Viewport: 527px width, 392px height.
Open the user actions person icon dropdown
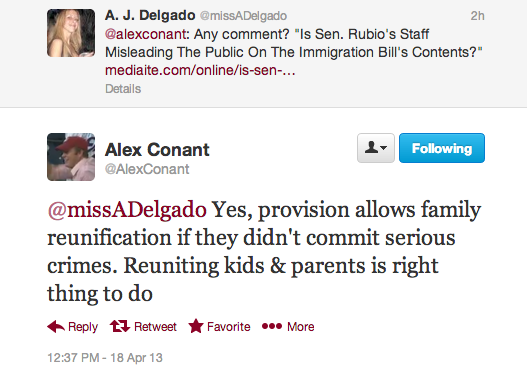(x=376, y=148)
